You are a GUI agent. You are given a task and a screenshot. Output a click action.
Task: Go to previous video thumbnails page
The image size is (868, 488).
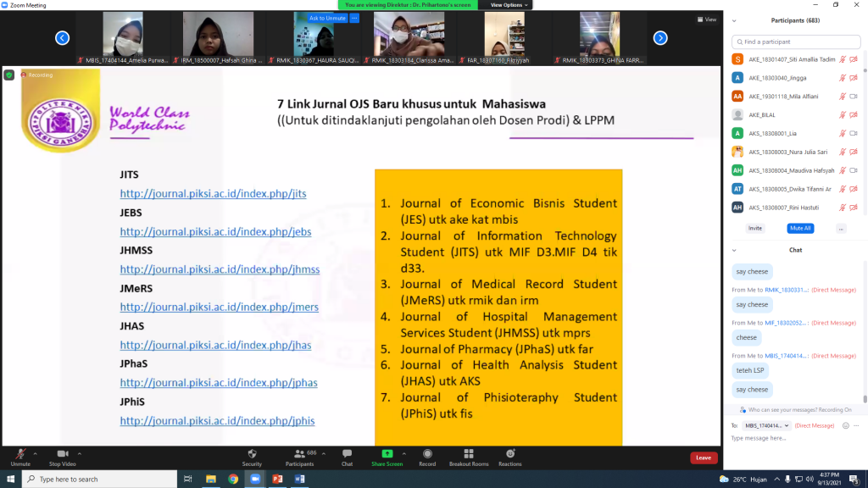[62, 37]
